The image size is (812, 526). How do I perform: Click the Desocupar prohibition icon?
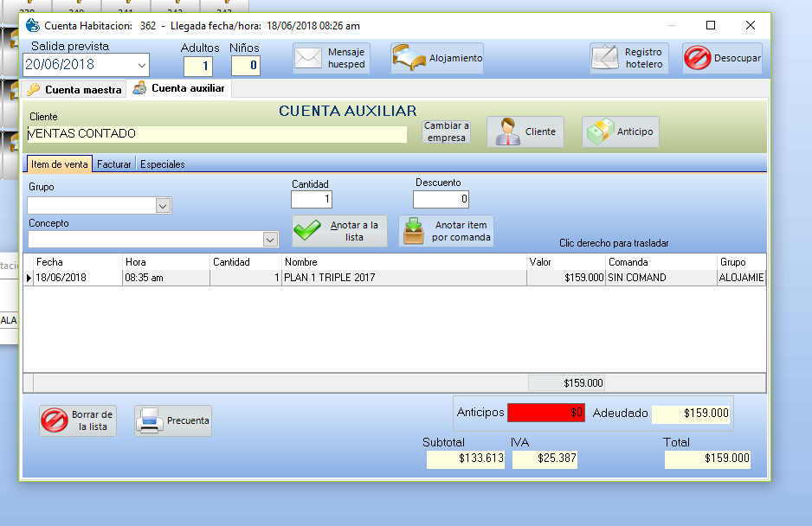(x=698, y=59)
